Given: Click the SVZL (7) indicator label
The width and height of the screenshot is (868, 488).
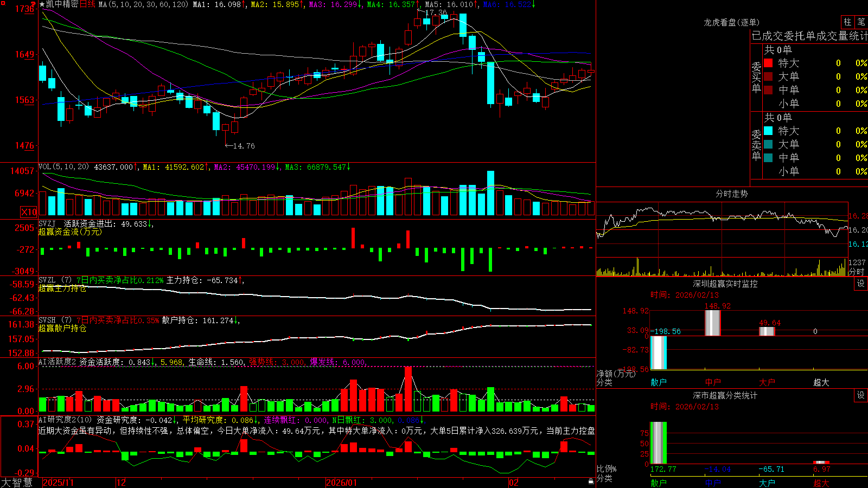Looking at the screenshot, I should (x=55, y=280).
